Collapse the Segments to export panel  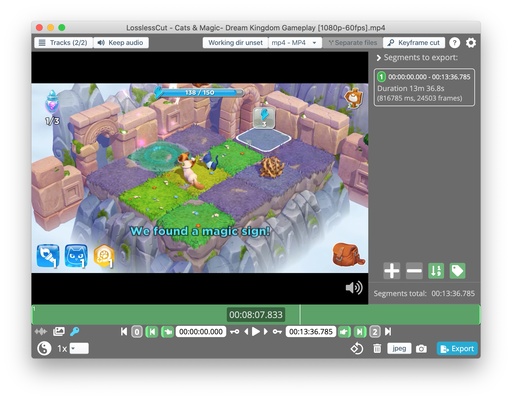(379, 58)
